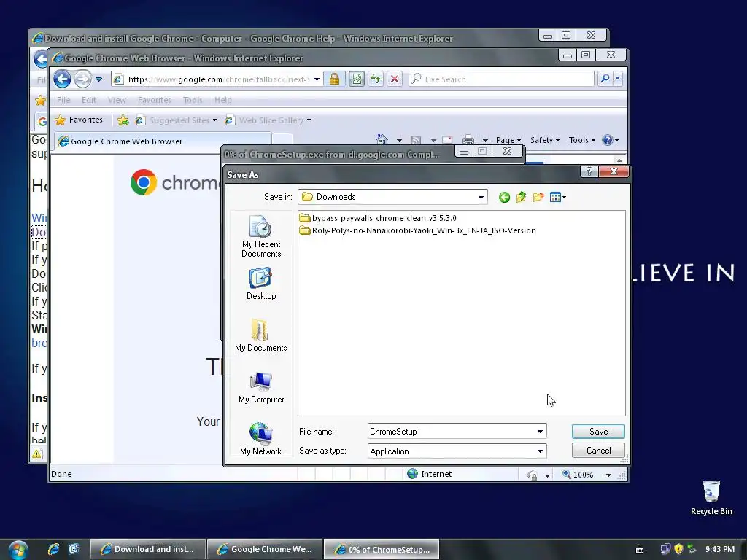
Task: Open the command bar Tools dropdown
Action: [581, 140]
